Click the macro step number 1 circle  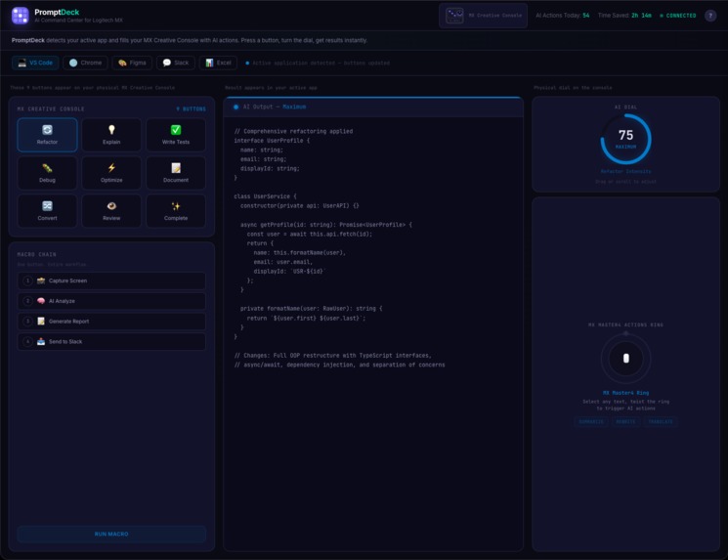[x=28, y=280]
